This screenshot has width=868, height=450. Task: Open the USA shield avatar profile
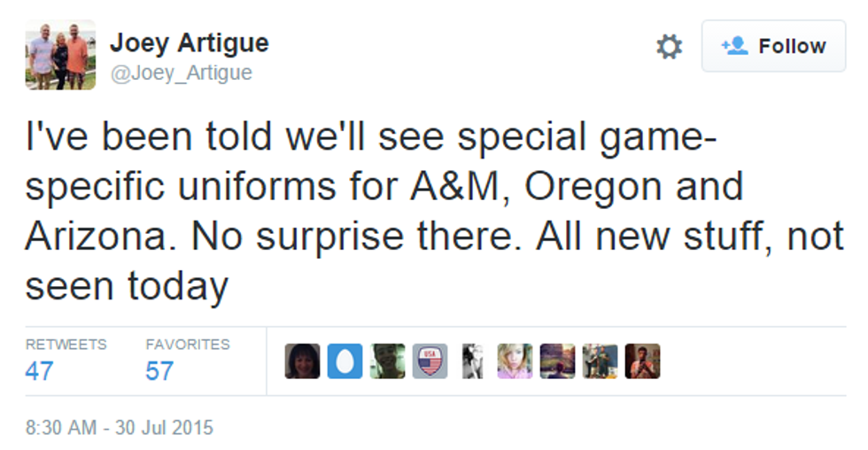[430, 361]
